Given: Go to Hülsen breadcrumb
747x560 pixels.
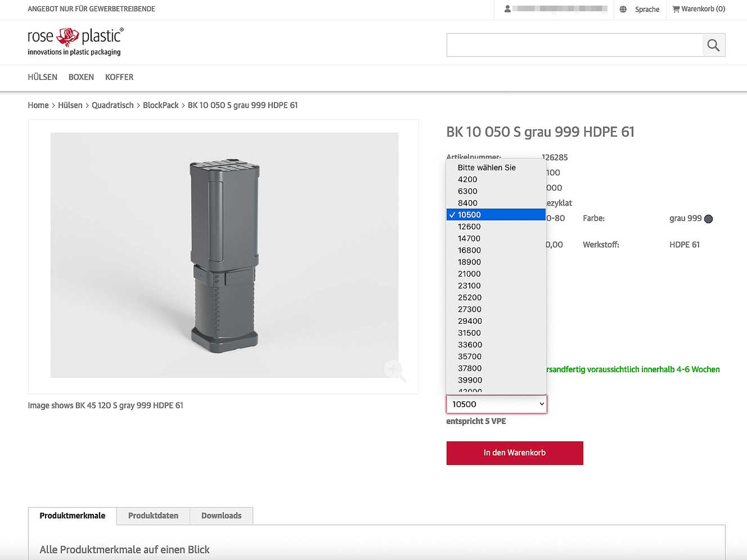Looking at the screenshot, I should pyautogui.click(x=70, y=105).
